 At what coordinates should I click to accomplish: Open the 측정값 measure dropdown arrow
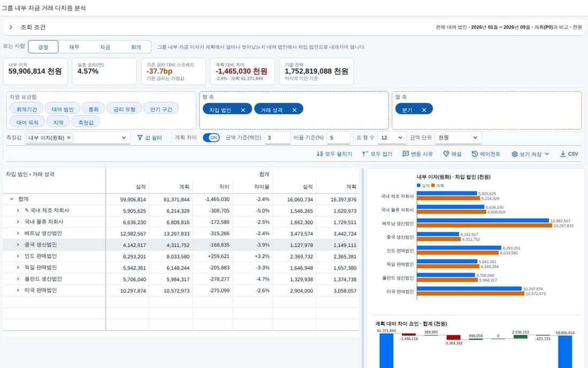click(x=124, y=137)
